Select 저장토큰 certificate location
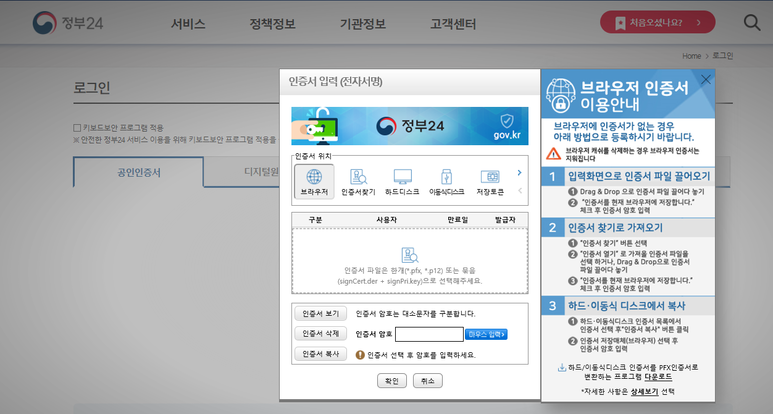 point(490,182)
